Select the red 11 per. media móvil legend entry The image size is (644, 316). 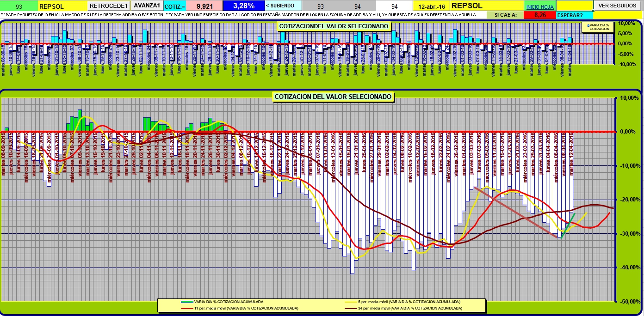click(240, 308)
